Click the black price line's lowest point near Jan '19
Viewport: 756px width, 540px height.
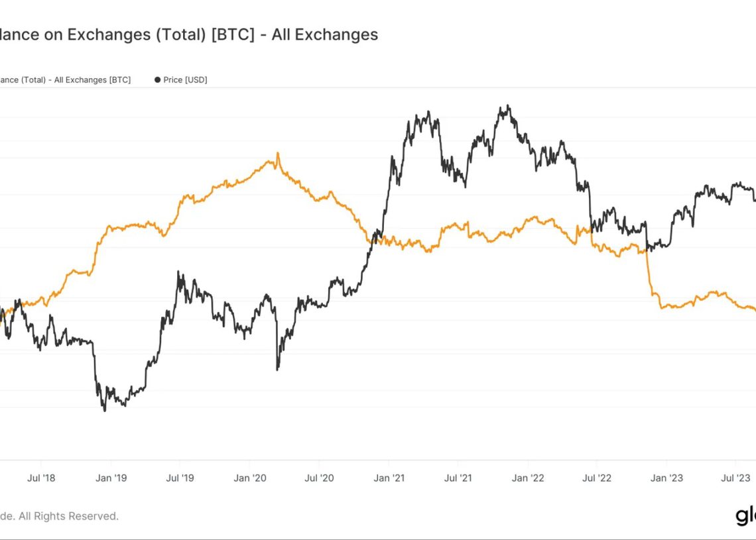(x=105, y=411)
